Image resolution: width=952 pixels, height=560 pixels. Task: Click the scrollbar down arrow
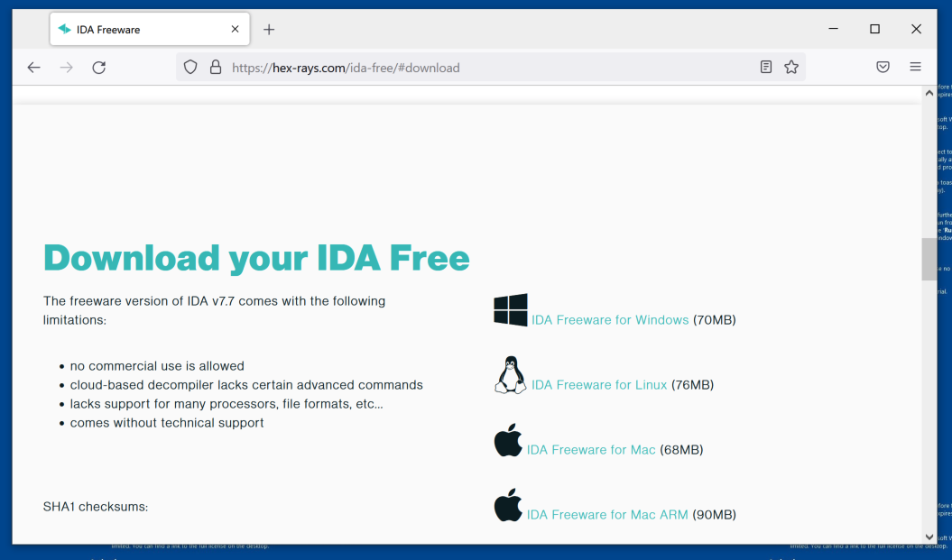(929, 537)
